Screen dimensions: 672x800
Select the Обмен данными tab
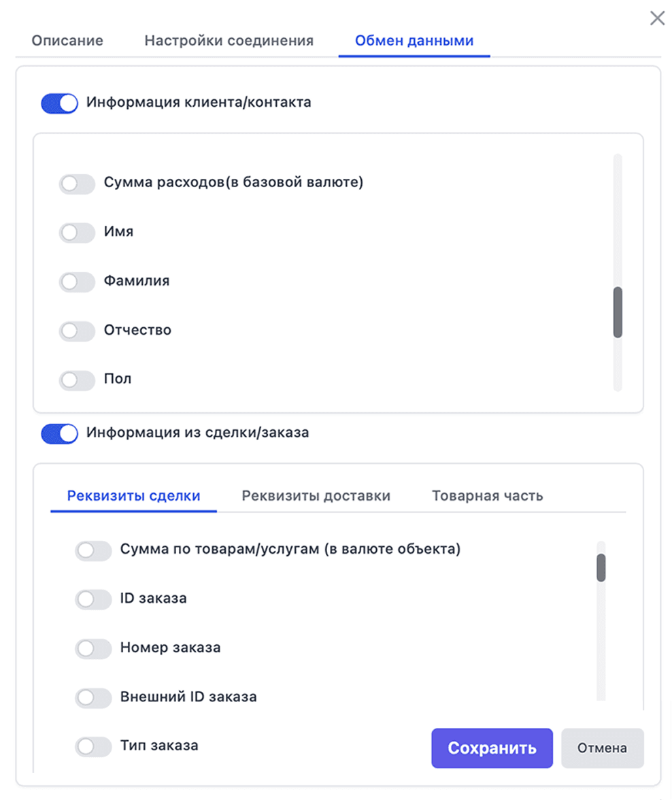414,40
